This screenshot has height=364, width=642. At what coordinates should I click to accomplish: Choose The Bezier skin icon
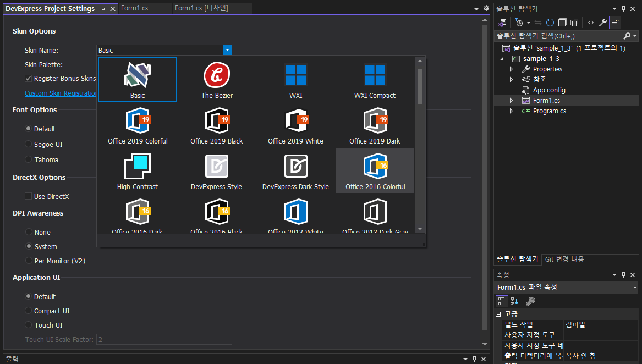[217, 75]
